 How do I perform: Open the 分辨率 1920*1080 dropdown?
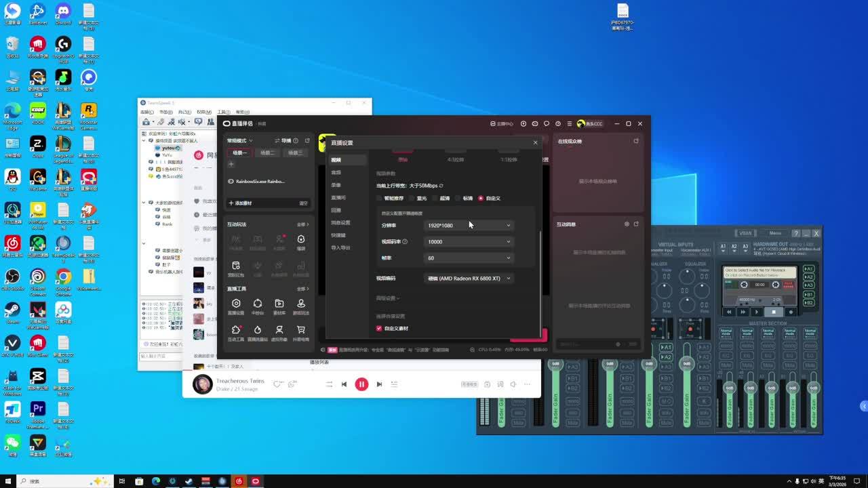(x=469, y=225)
